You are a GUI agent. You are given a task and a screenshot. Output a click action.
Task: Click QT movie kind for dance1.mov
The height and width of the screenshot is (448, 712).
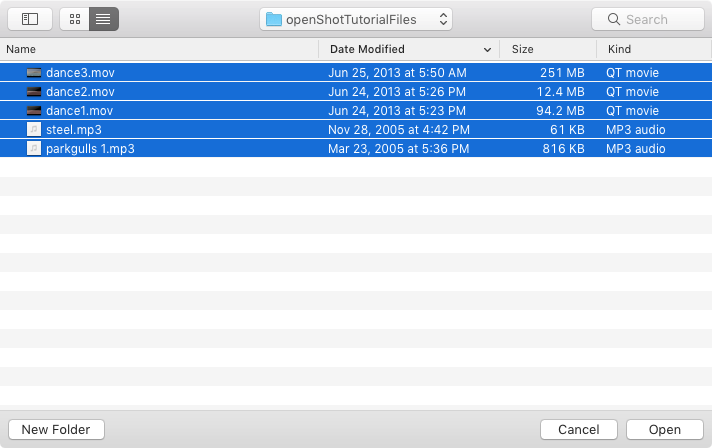coord(632,111)
